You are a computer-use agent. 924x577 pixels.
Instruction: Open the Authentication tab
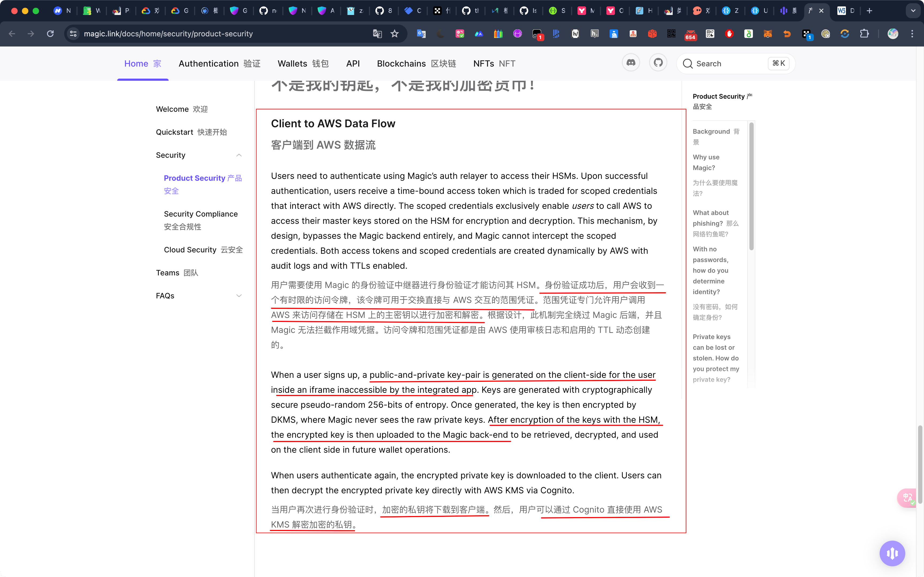point(219,64)
